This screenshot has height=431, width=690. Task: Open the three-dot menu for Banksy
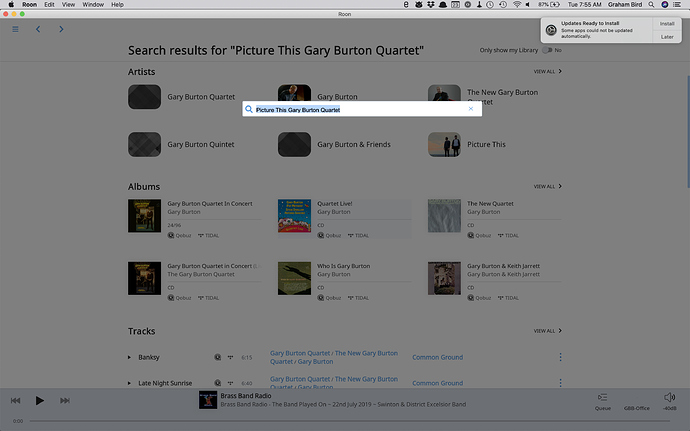point(560,357)
